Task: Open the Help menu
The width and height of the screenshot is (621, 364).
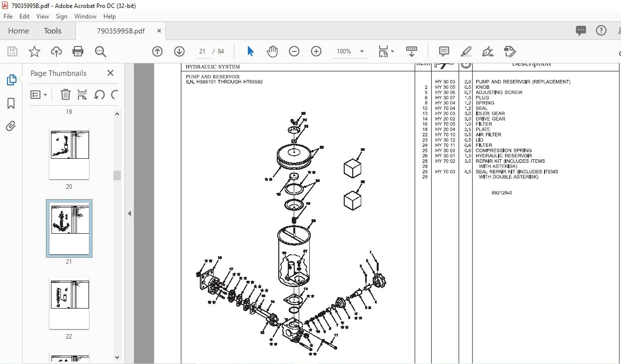Action: click(109, 16)
